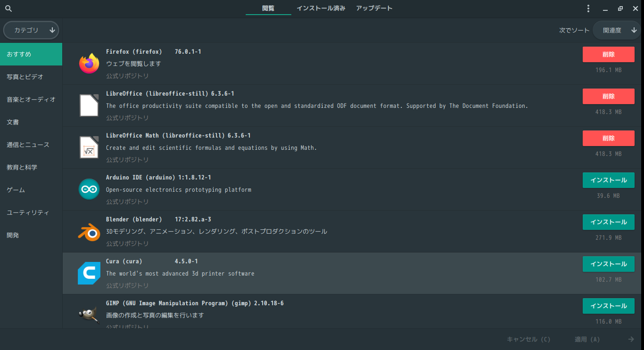Select the LibreOffice Math formula icon
Viewport: 644px width, 350px height.
coord(89,147)
